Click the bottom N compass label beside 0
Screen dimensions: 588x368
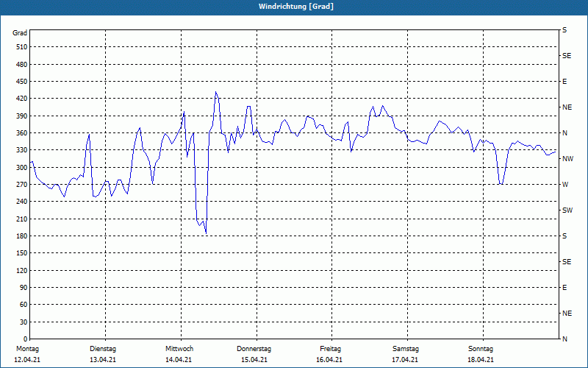click(x=564, y=339)
